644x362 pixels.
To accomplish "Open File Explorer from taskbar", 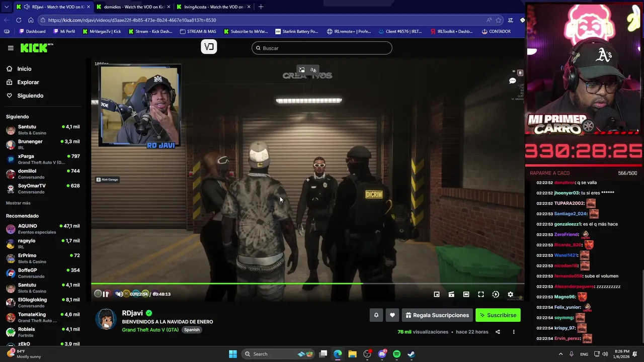I will pos(352,354).
